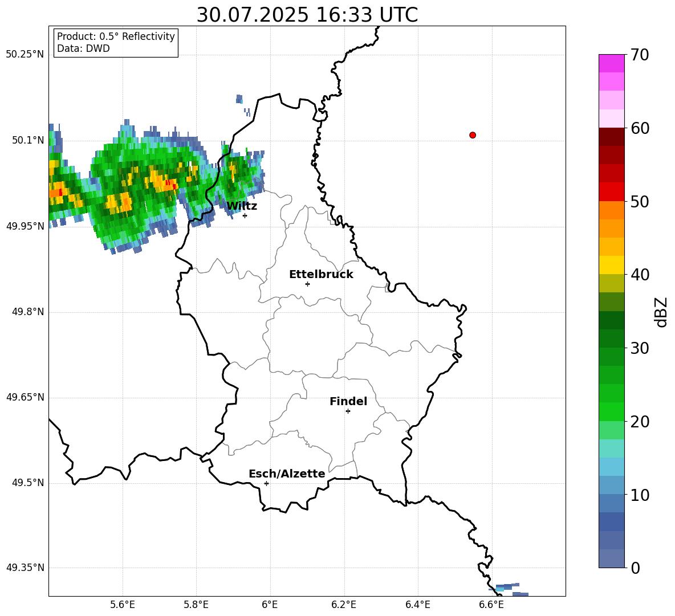Click the title '30.07.2025 16:33 UTC'
675x616 pixels.
(x=307, y=15)
